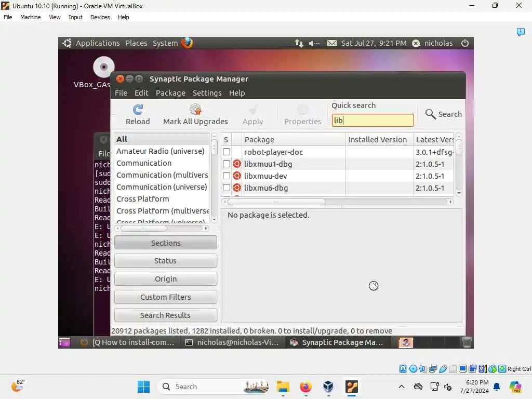Open the volume indicator in Ubuntu panel

click(x=314, y=43)
